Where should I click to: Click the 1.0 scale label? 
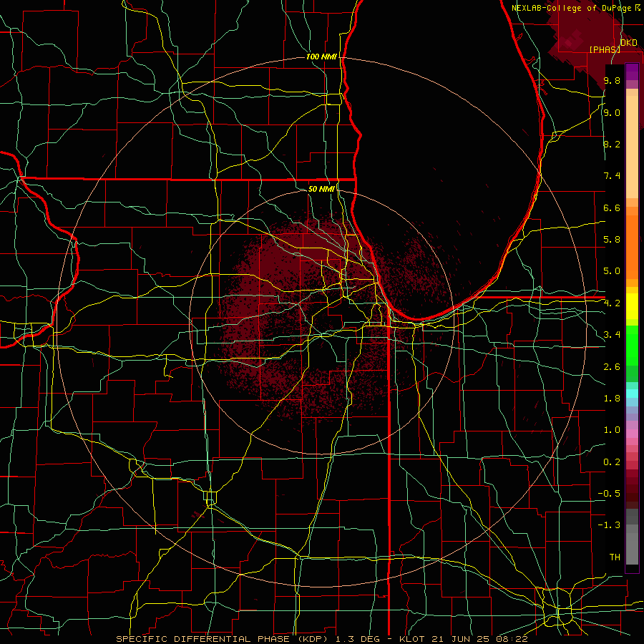[612, 430]
